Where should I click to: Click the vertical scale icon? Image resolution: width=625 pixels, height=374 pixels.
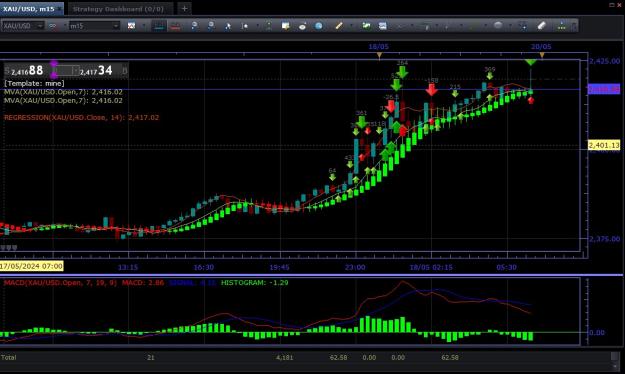269,26
